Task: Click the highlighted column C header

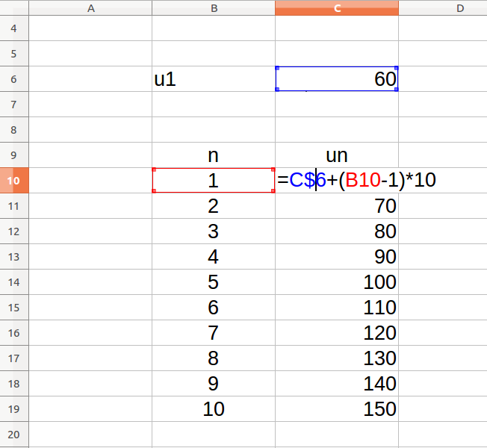Action: [337, 8]
